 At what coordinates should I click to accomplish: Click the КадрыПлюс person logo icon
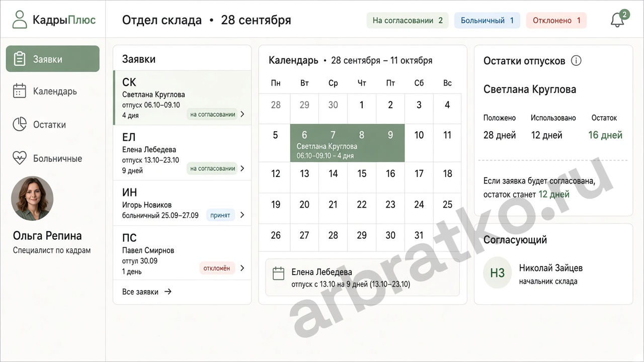20,20
